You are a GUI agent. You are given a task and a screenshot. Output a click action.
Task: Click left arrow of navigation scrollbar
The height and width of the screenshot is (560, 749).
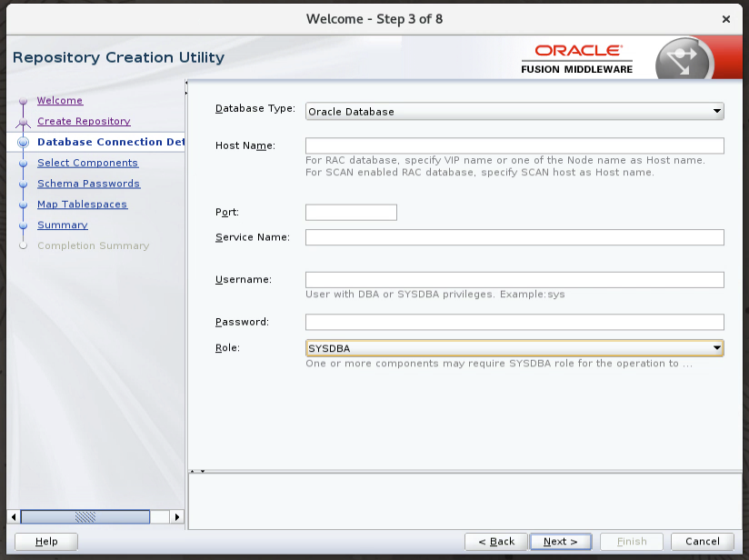pyautogui.click(x=14, y=516)
